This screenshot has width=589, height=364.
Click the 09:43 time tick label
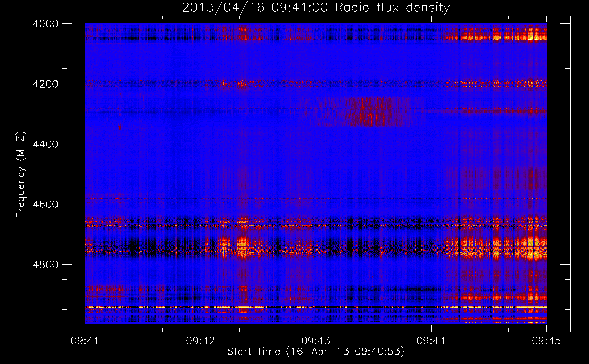click(x=316, y=341)
